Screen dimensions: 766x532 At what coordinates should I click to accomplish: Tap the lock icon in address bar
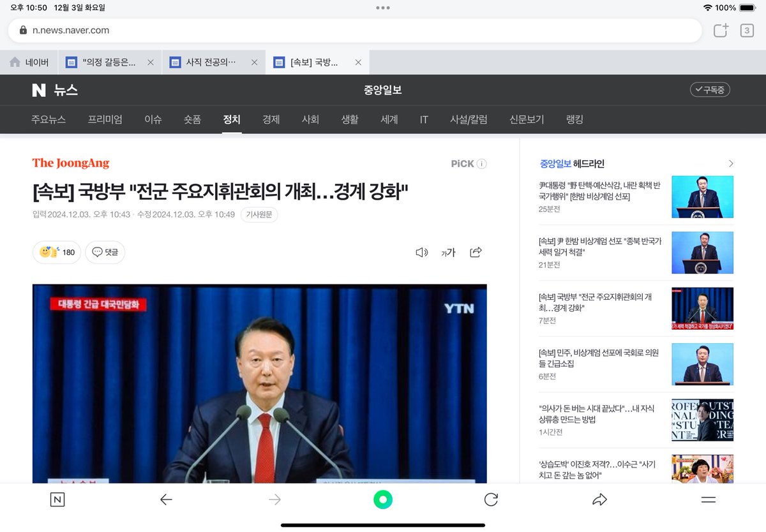pos(24,30)
